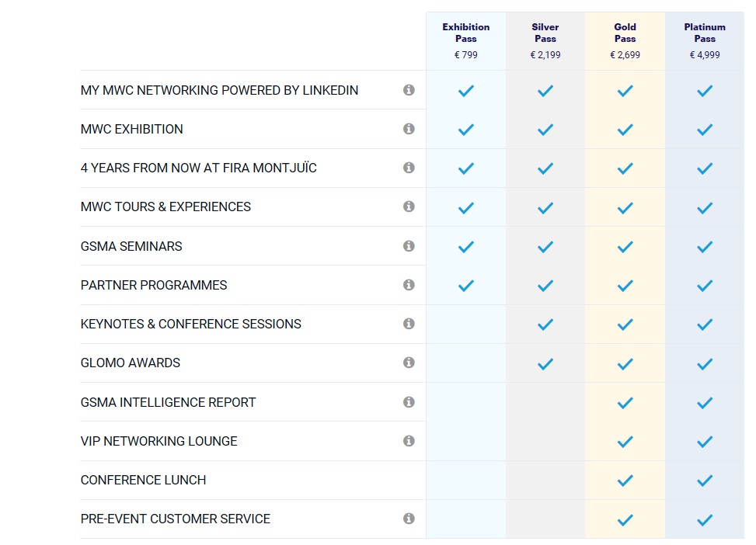Viewport: 756px width, 545px height.
Task: Click the GSMA Seminars info icon
Action: pos(409,246)
